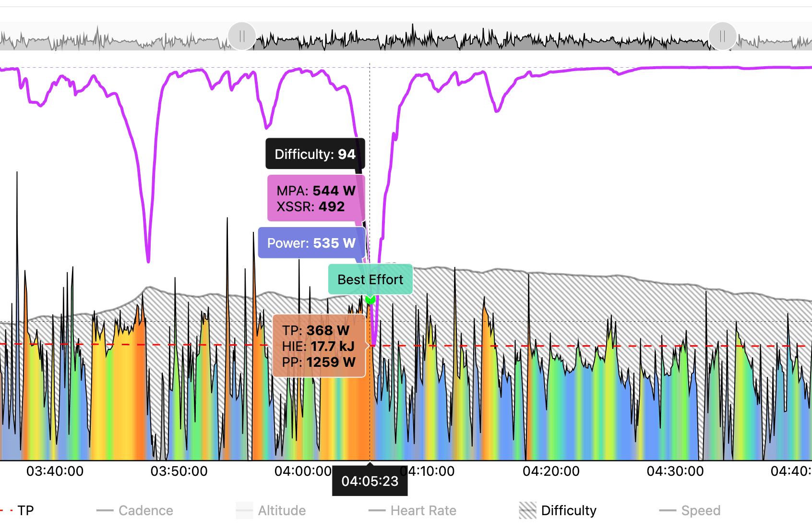Screen dimensions: 812x531
Task: Click the 03:40:00 axis label
Action: 55,471
